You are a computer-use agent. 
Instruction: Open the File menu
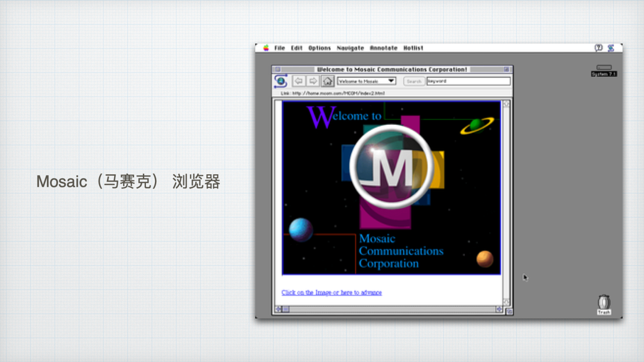click(x=280, y=48)
